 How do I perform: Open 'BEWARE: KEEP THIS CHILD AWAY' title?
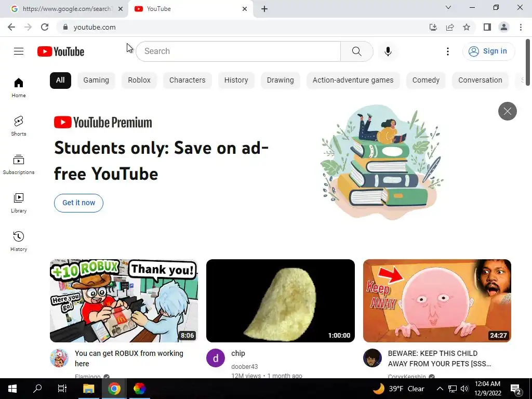click(x=440, y=358)
